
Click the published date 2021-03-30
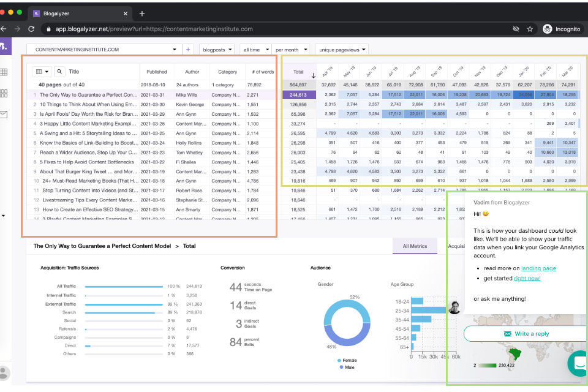coord(153,105)
